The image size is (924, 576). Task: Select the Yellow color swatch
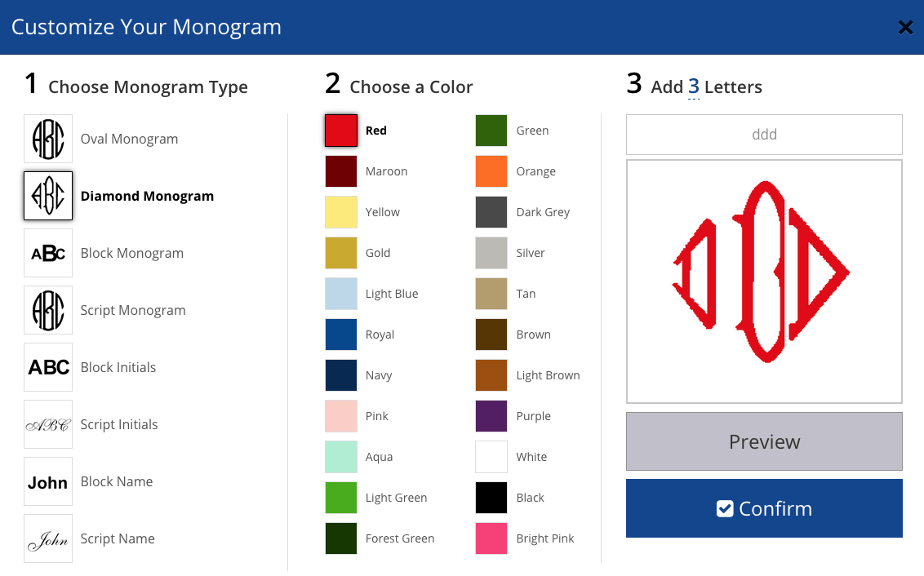point(341,212)
